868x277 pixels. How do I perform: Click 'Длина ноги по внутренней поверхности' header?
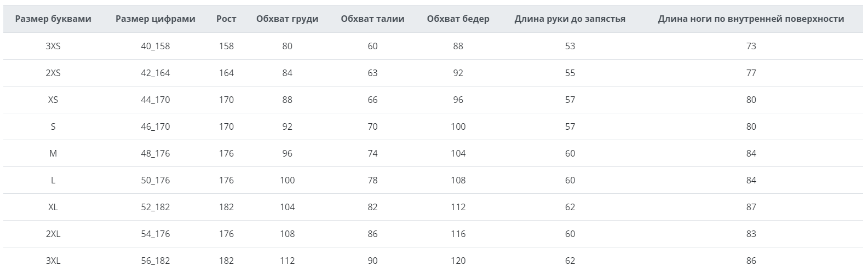pyautogui.click(x=751, y=19)
